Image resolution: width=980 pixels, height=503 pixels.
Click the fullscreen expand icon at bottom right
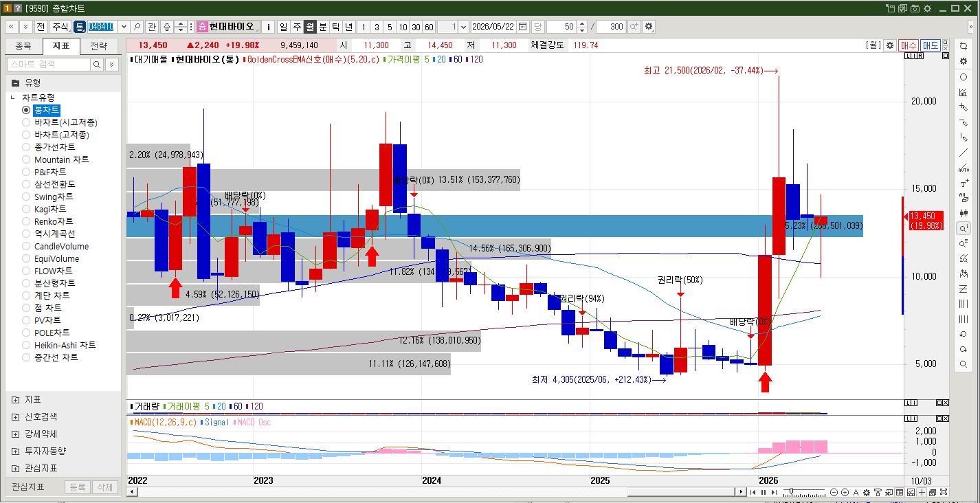coord(944,492)
